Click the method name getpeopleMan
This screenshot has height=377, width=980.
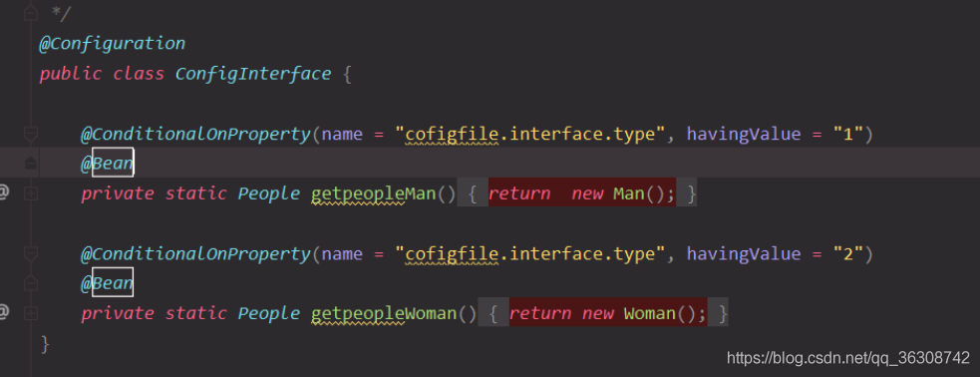(x=373, y=193)
